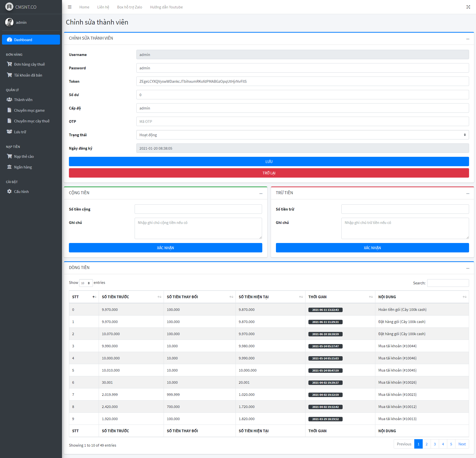Screen dimensions: 476x458
Task: Open the Show entries count dropdown
Action: click(86, 283)
